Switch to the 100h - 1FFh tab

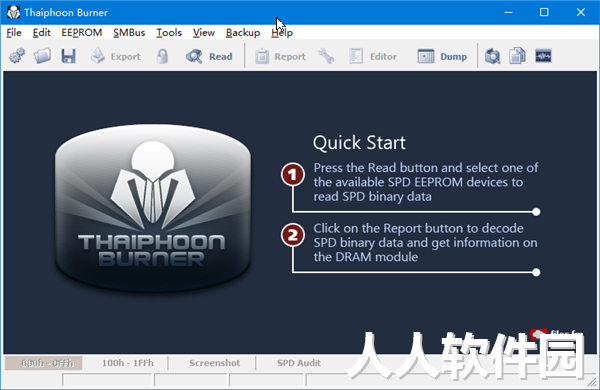pyautogui.click(x=127, y=363)
